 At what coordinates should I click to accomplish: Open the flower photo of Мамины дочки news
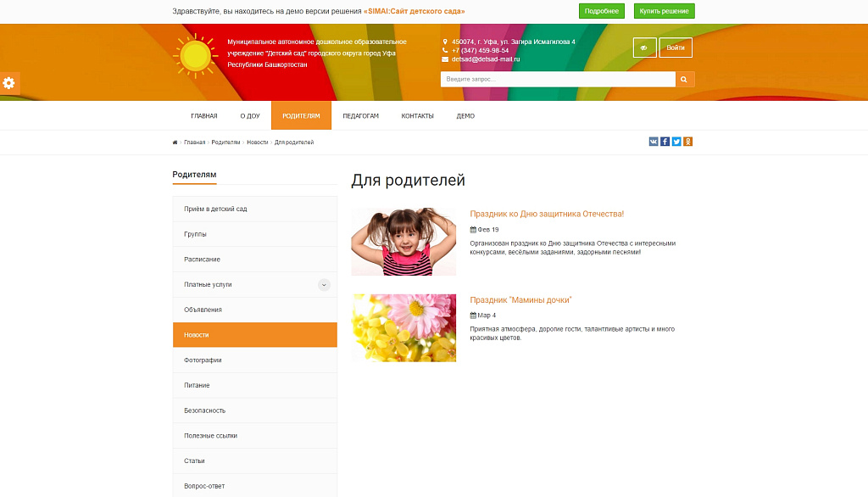[403, 327]
